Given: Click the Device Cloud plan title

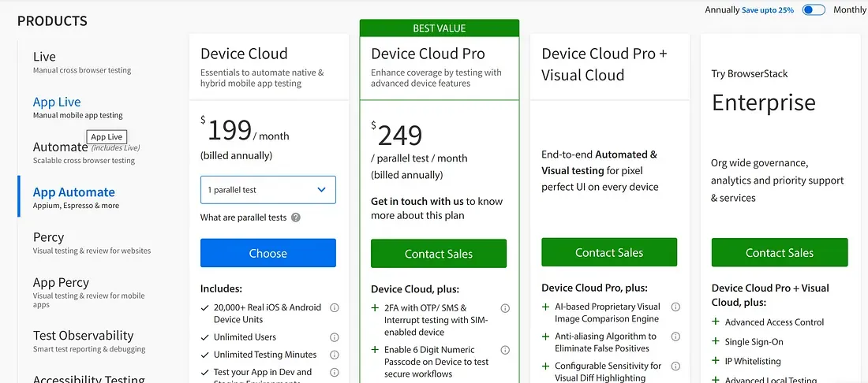Looking at the screenshot, I should pos(244,54).
